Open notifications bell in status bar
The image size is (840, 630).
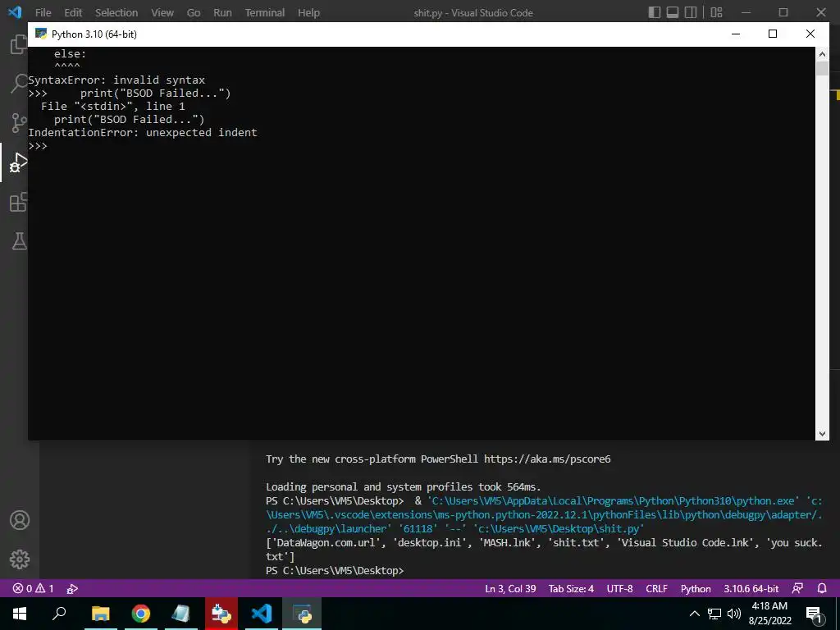point(822,588)
